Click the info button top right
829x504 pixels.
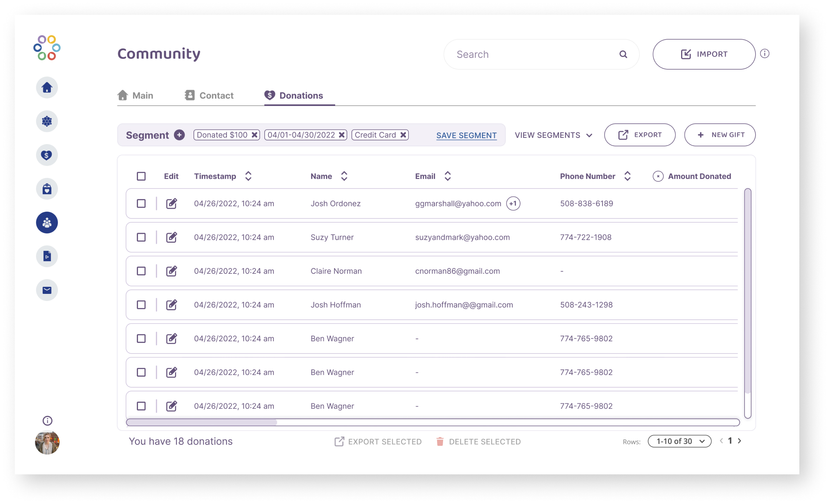point(766,54)
